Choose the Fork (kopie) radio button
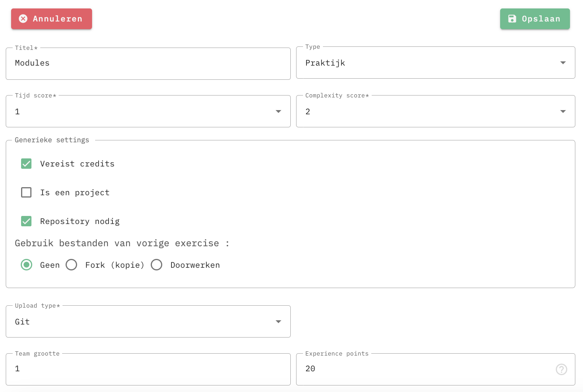The image size is (583, 392). (71, 265)
